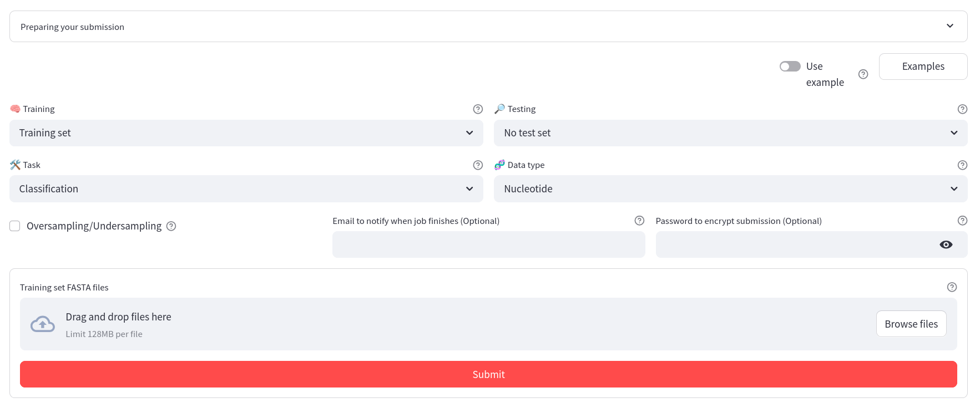The image size is (980, 413).
Task: Click the Examples button
Action: click(923, 67)
